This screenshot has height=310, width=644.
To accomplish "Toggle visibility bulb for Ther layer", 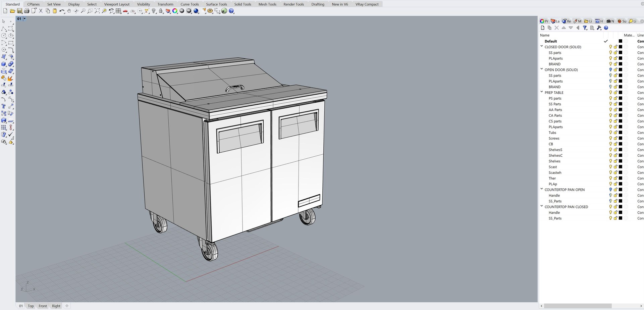I will 610,178.
